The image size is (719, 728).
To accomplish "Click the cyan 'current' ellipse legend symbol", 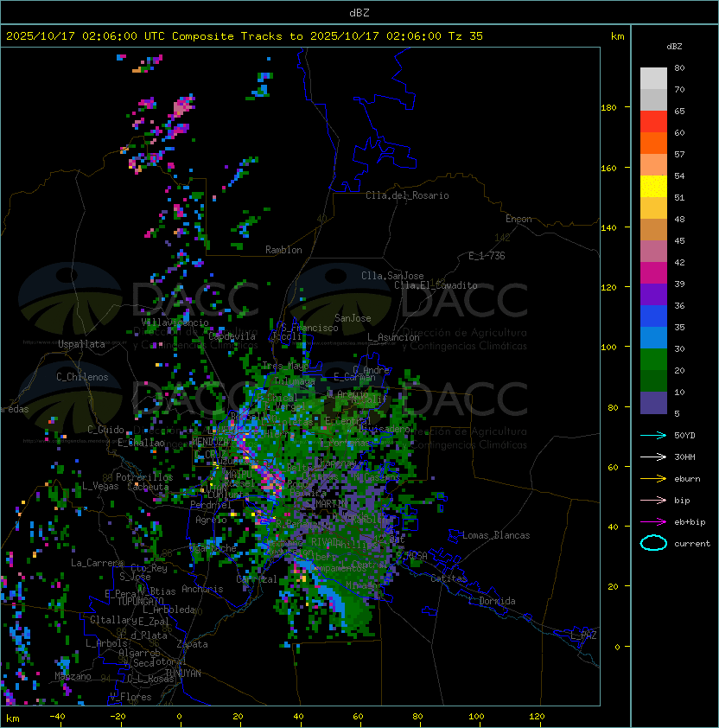I will (653, 543).
